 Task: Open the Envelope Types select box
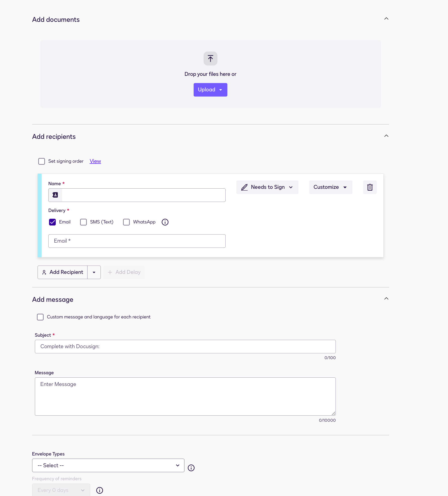pos(108,465)
